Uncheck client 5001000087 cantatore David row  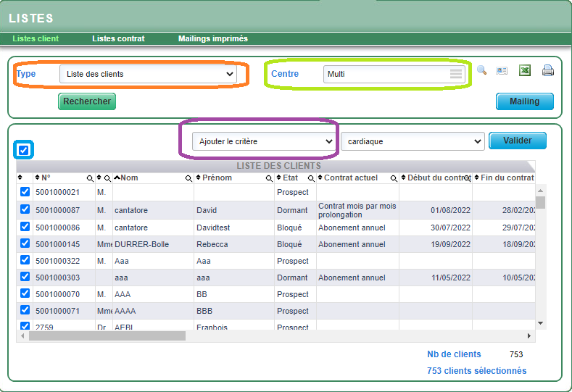pos(25,209)
